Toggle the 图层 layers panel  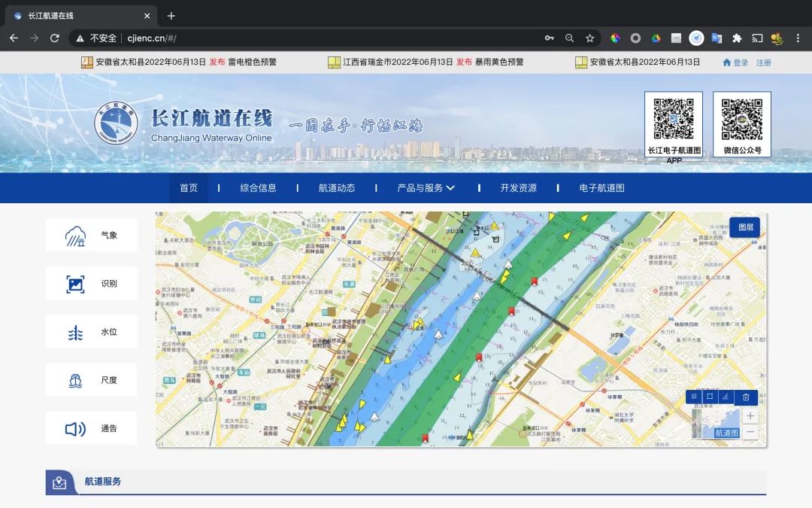745,227
